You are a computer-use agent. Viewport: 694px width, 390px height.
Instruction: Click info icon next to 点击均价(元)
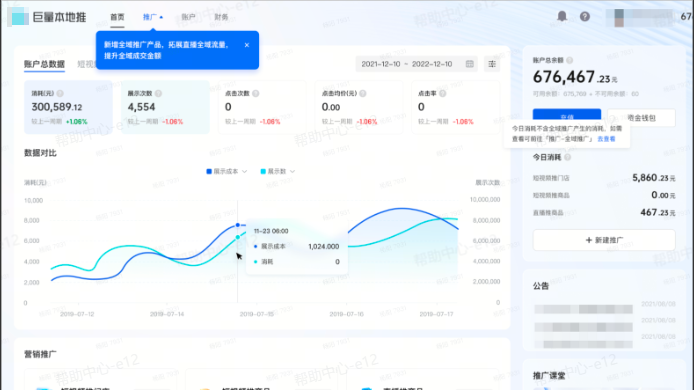pos(363,93)
